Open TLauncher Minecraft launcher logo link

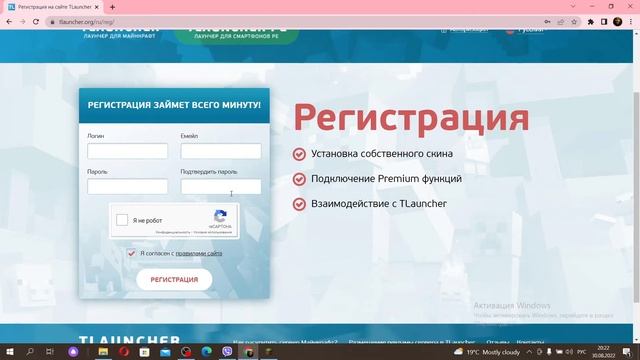tap(120, 34)
